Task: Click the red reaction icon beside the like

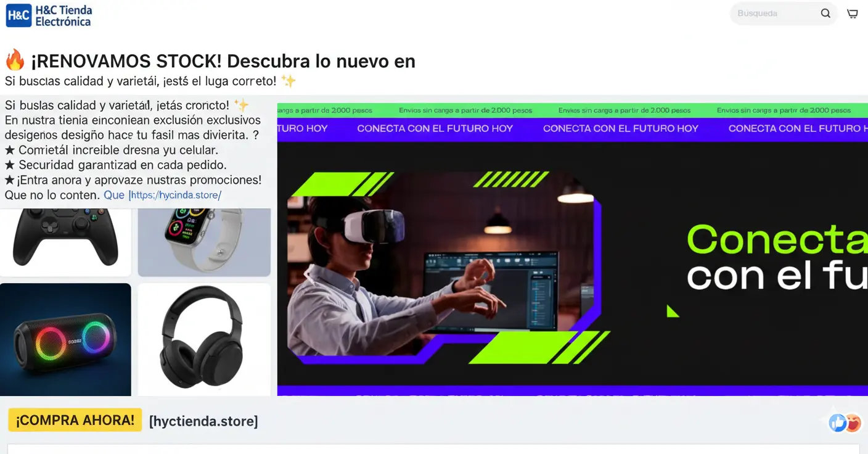Action: 853,423
